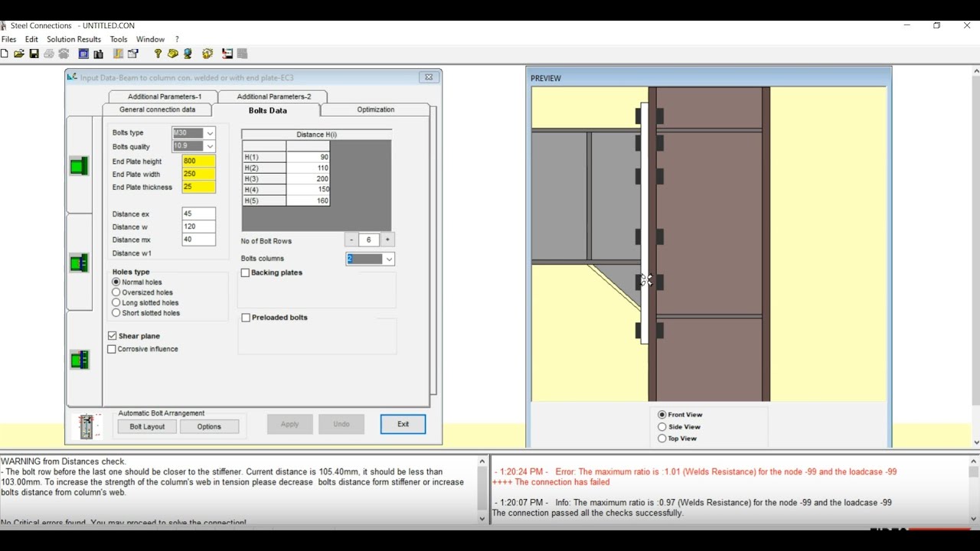Choose Long slotted holes
This screenshot has height=551, width=980.
click(116, 302)
